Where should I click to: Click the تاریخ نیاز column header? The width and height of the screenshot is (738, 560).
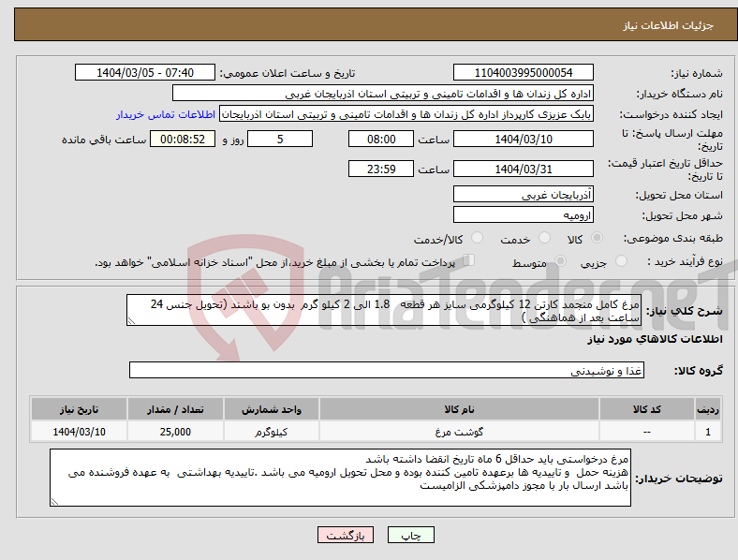coord(79,409)
